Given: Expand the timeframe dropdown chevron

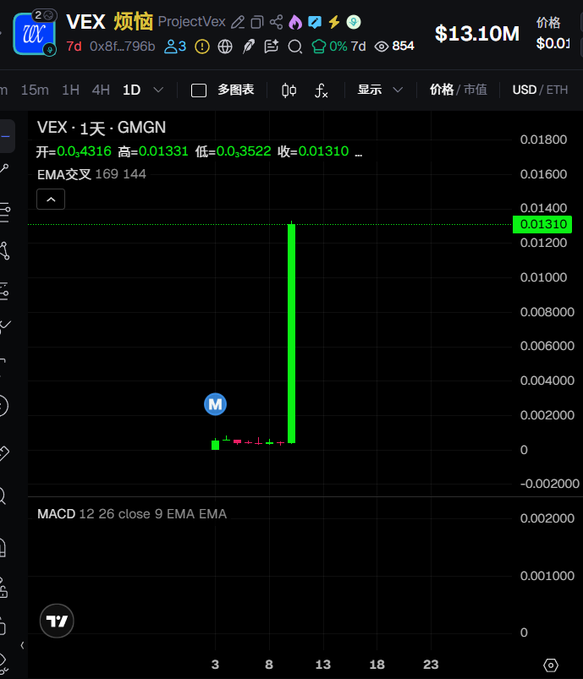Looking at the screenshot, I should coord(159,90).
